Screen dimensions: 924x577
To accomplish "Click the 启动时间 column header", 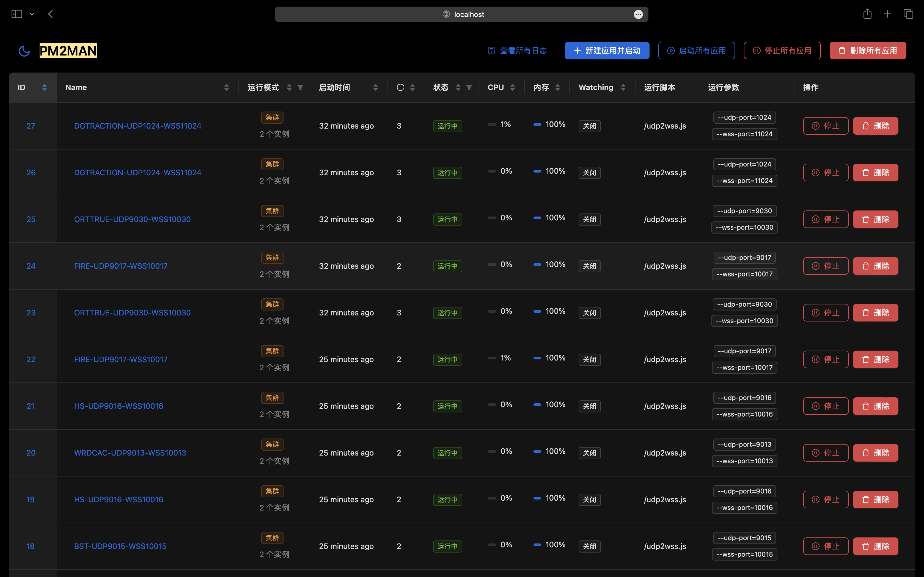I will (334, 87).
